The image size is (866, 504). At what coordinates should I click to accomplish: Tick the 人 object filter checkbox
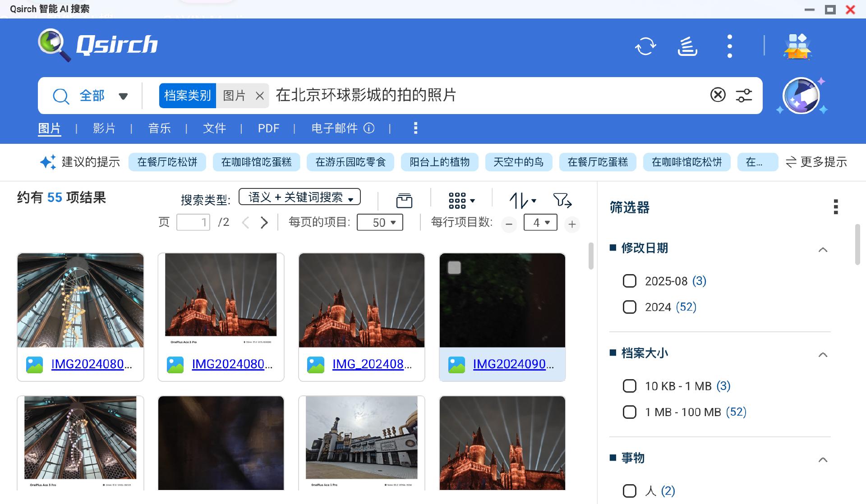coord(629,491)
